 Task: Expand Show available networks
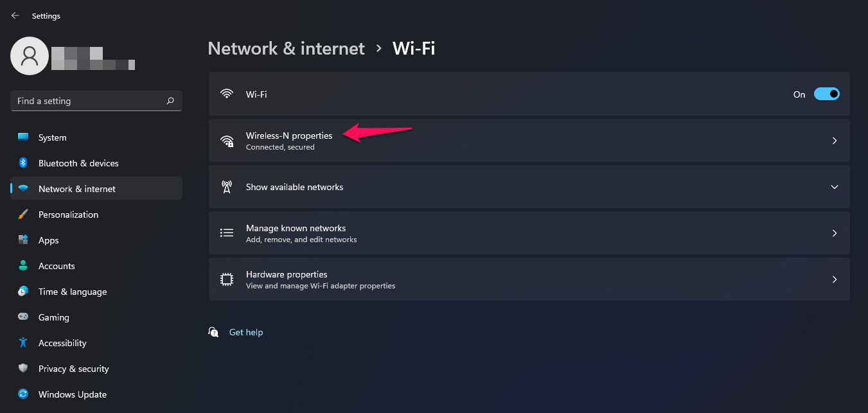(834, 187)
